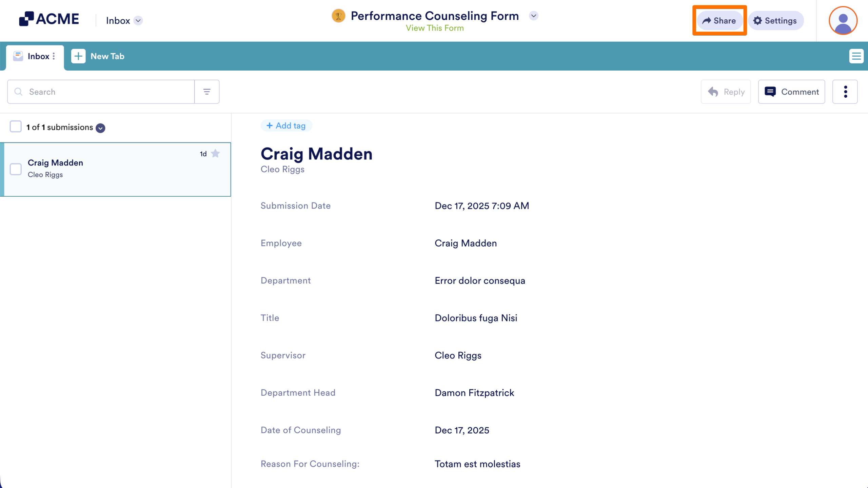The image size is (868, 488).
Task: Click the ACME logo
Action: (x=49, y=19)
